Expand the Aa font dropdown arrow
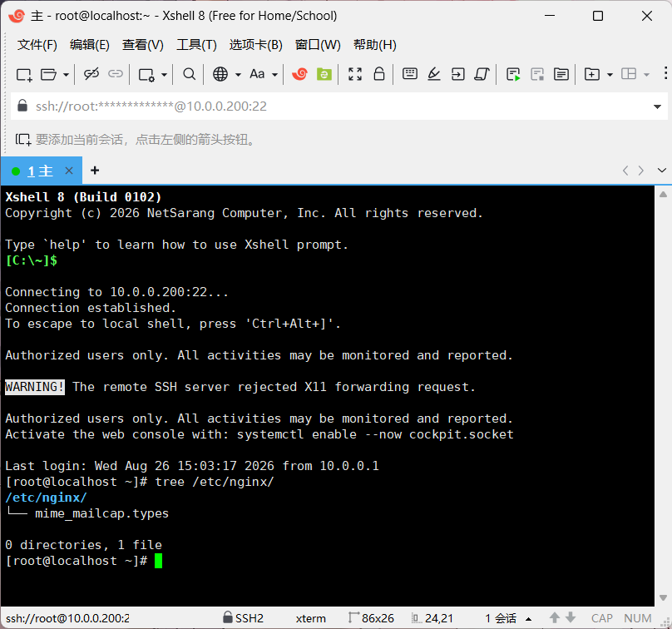This screenshot has width=672, height=629. click(275, 75)
